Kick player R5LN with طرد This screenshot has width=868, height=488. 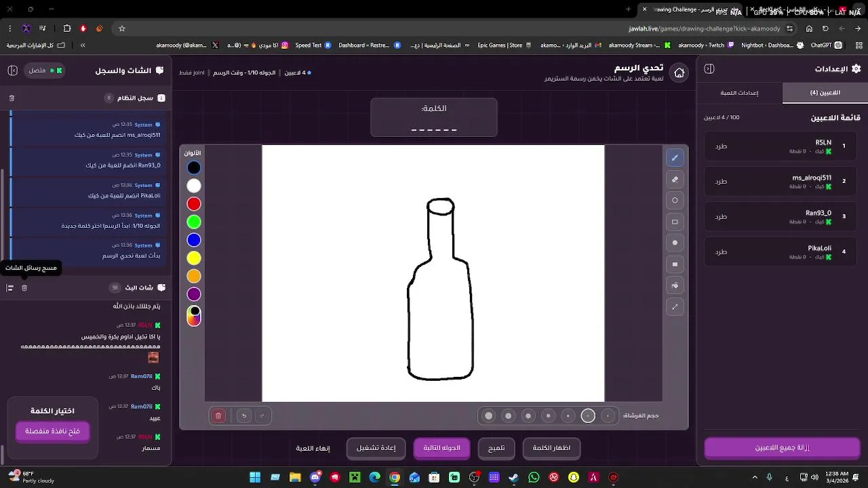(x=721, y=146)
